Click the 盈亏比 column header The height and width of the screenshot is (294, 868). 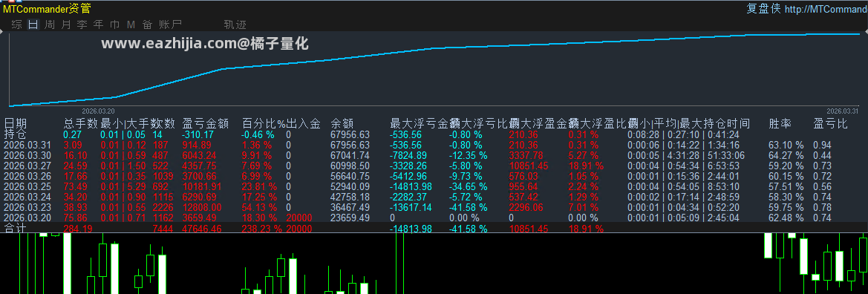coord(830,123)
